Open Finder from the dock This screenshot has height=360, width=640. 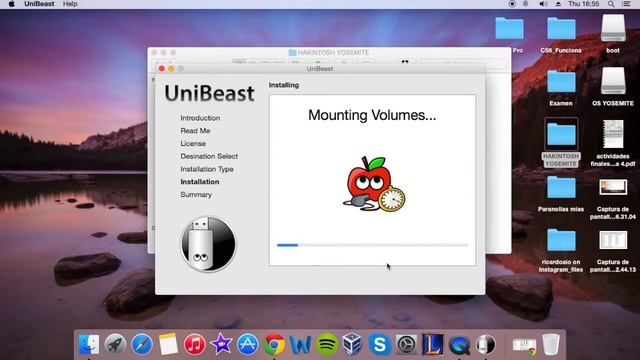(x=89, y=344)
